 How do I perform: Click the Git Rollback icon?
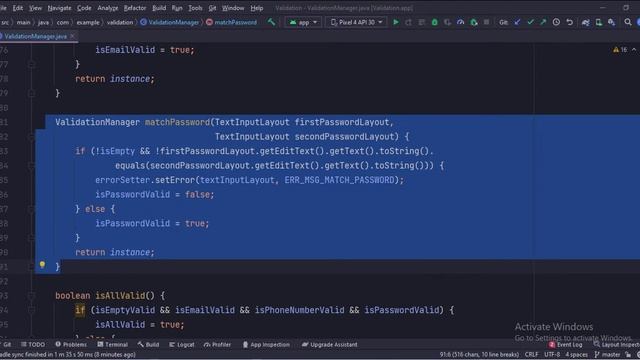[x=569, y=22]
